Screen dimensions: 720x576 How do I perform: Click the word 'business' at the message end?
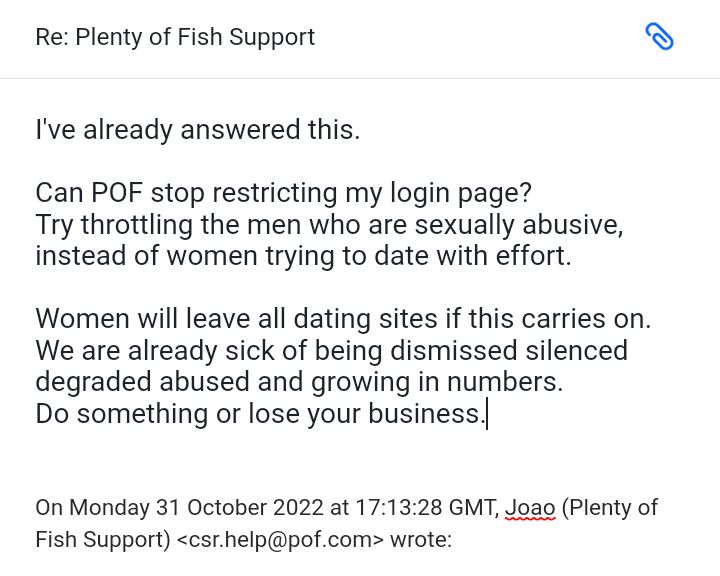pyautogui.click(x=424, y=413)
